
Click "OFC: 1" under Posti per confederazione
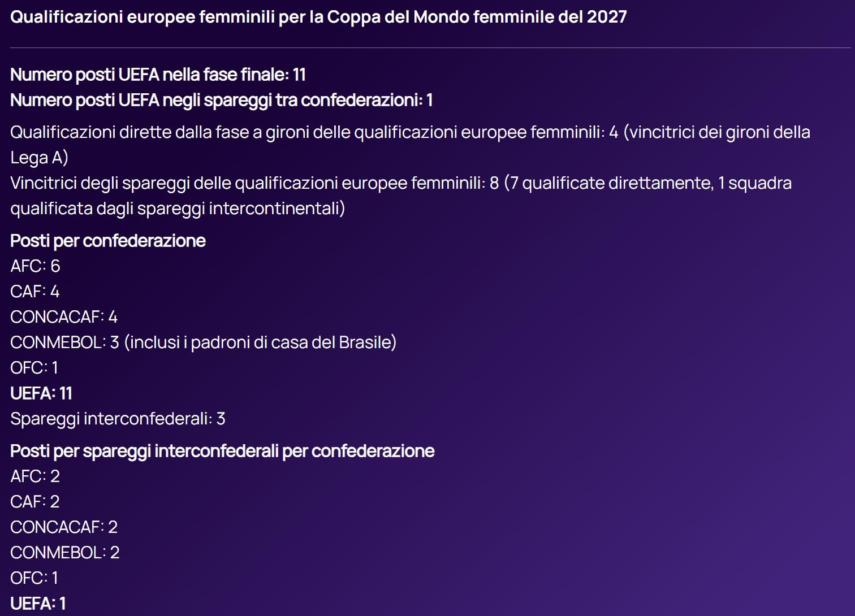(x=34, y=368)
